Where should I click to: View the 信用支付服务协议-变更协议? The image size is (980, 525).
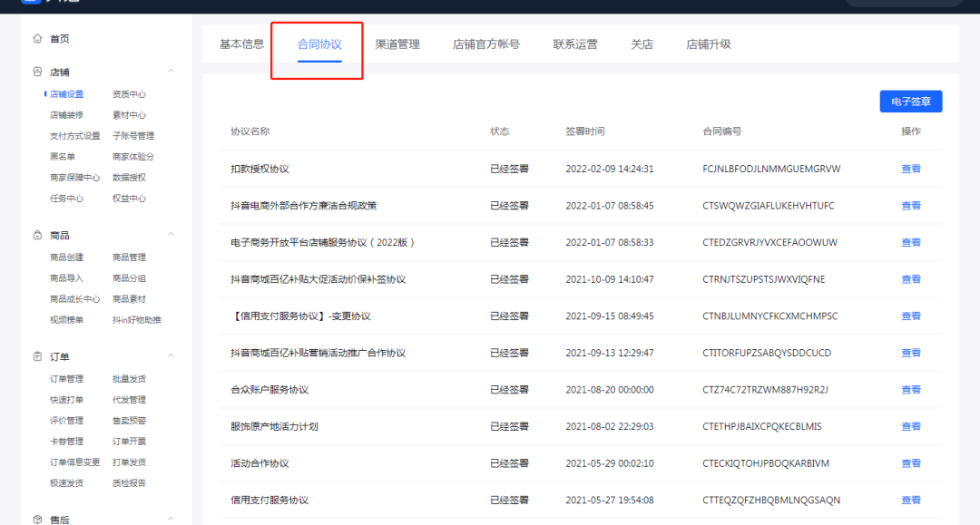[x=911, y=316]
